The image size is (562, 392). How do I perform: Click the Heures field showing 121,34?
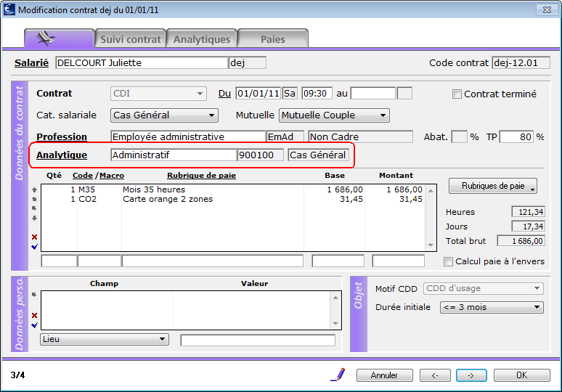pos(529,212)
